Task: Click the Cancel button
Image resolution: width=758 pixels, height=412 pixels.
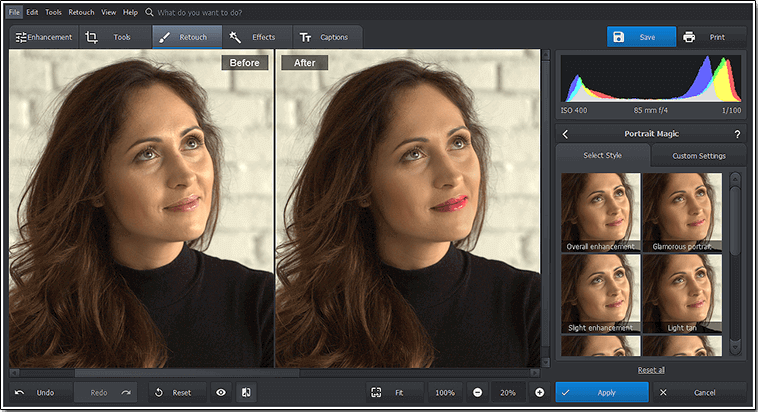Action: [x=700, y=393]
